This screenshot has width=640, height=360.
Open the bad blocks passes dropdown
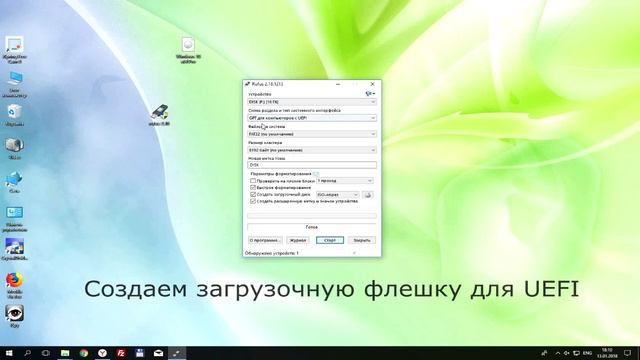click(x=344, y=180)
